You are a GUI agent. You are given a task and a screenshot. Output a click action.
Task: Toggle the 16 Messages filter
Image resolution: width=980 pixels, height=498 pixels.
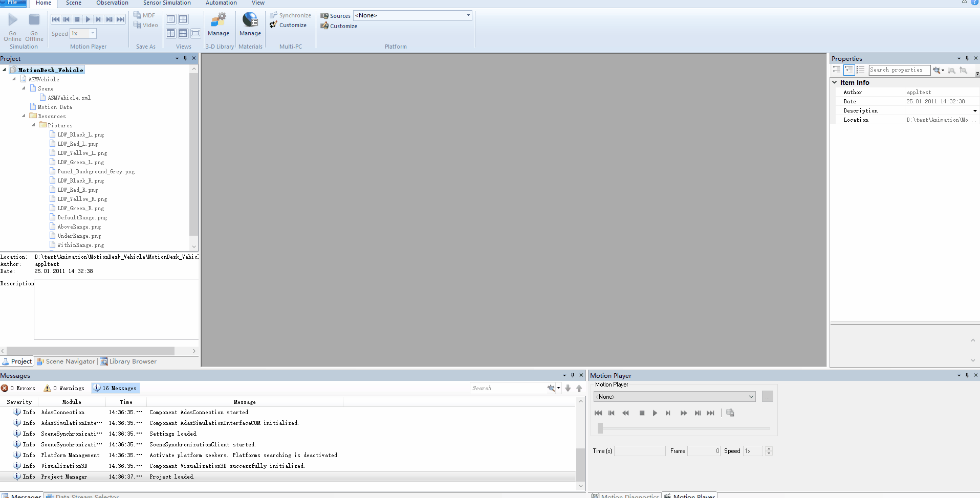point(116,389)
